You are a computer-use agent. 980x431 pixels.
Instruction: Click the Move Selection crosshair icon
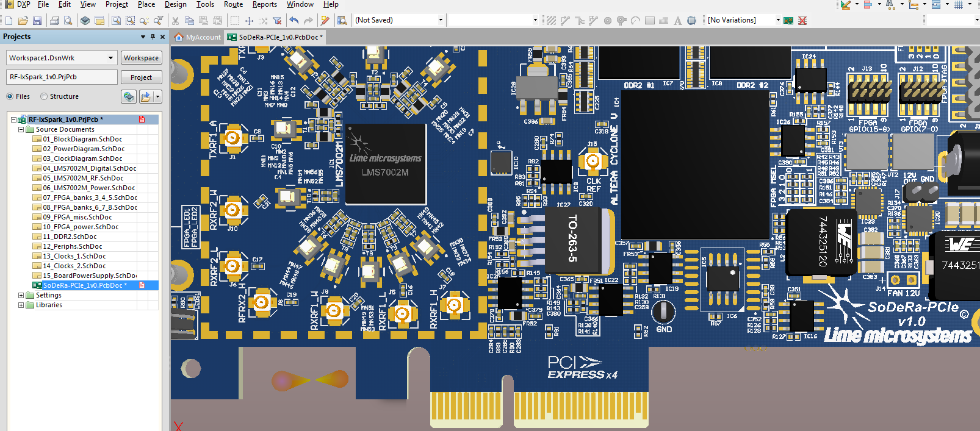point(249,21)
